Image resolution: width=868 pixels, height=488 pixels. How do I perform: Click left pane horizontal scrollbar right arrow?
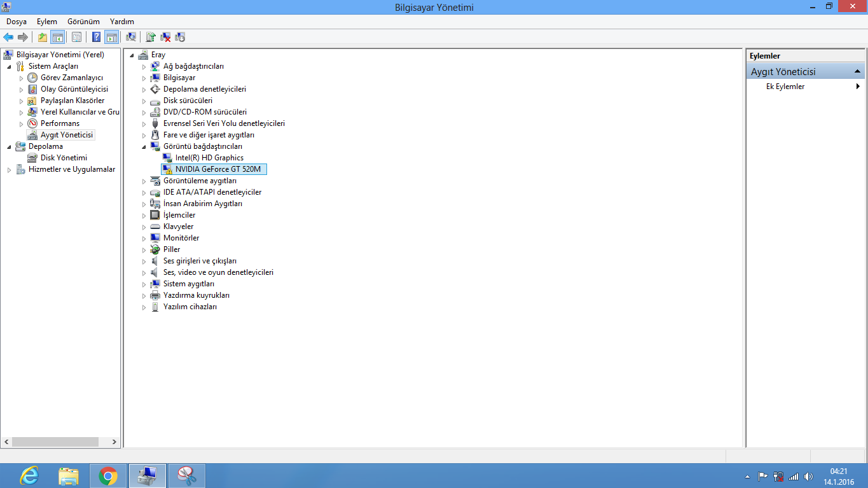coord(114,442)
